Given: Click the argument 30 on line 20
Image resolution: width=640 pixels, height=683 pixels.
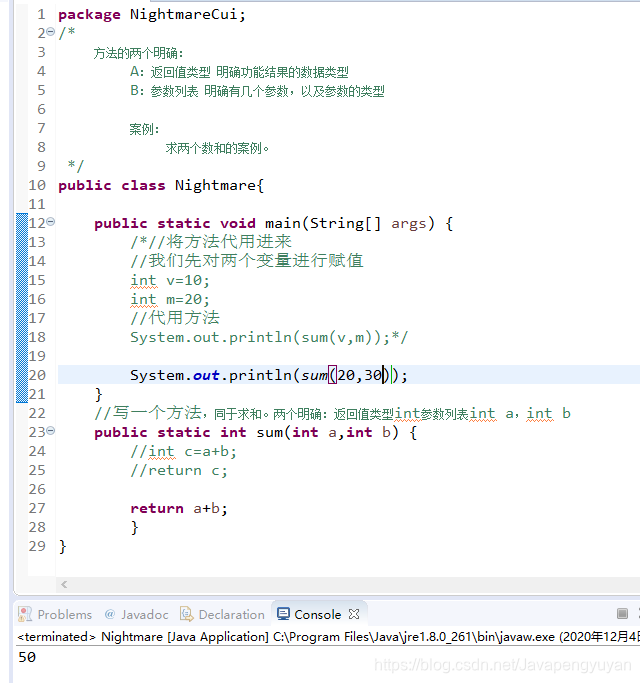Looking at the screenshot, I should pyautogui.click(x=373, y=375).
